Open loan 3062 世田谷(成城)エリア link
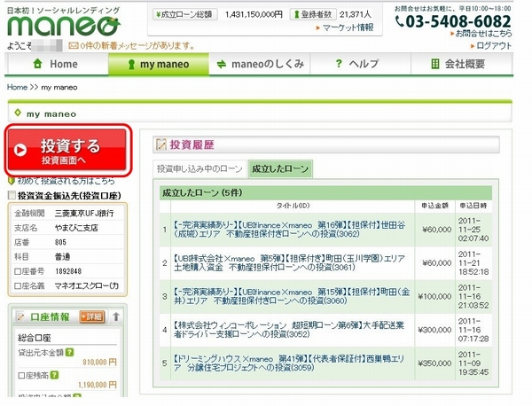 289,230
